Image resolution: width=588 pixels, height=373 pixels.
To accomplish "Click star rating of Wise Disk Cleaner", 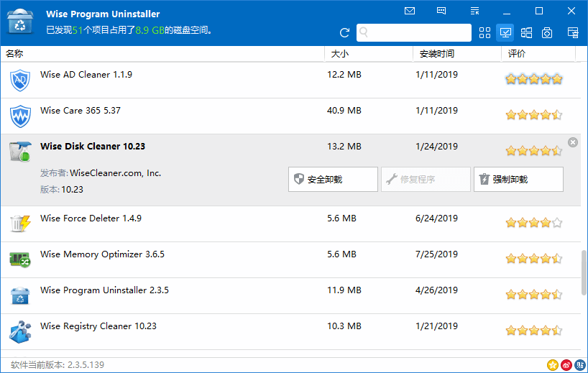I will point(534,151).
